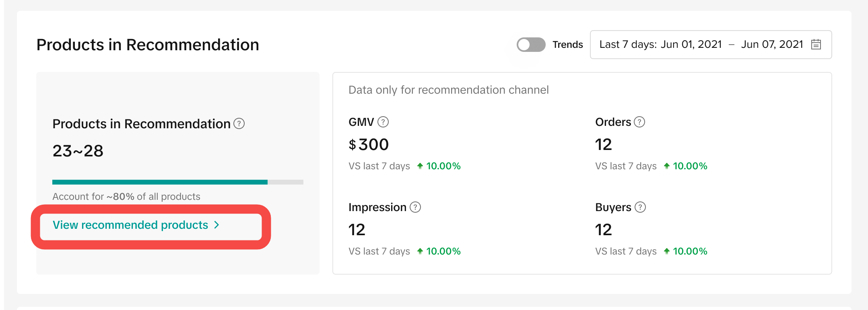Click the 10.00% change under Impression
This screenshot has width=868, height=310.
[443, 251]
